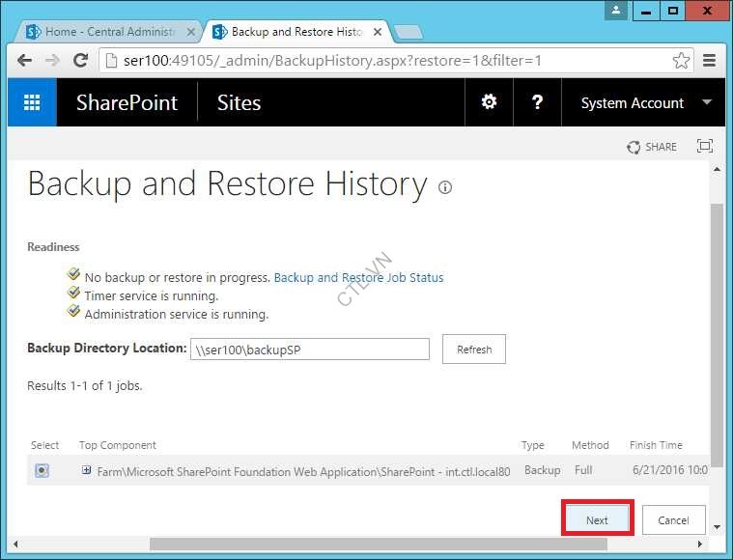Click the Readiness heading
The width and height of the screenshot is (733, 560).
pos(53,247)
